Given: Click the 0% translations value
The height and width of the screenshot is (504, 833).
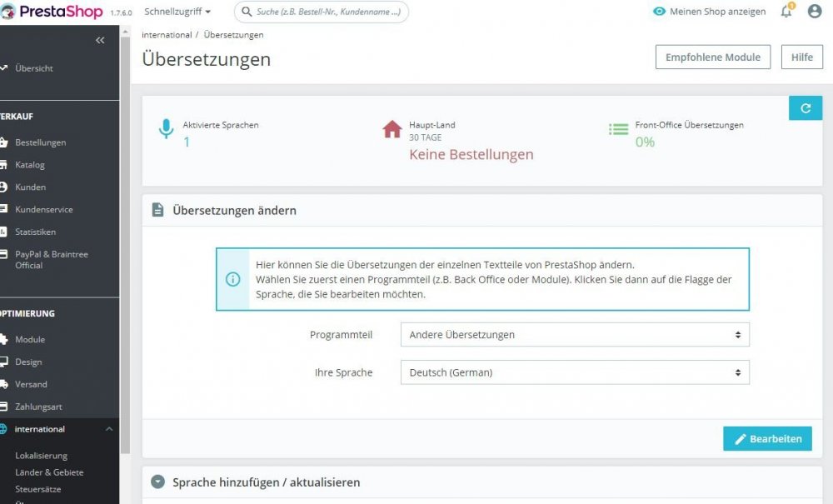Looking at the screenshot, I should click(645, 142).
